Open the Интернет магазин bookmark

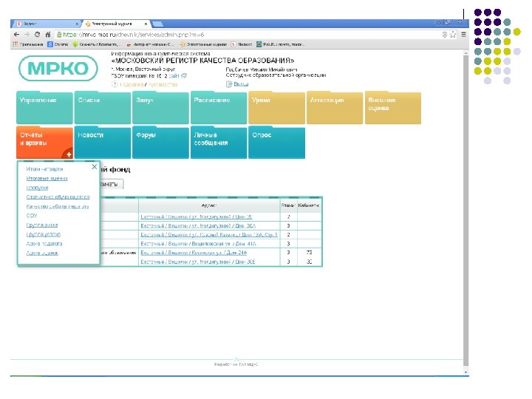point(150,44)
